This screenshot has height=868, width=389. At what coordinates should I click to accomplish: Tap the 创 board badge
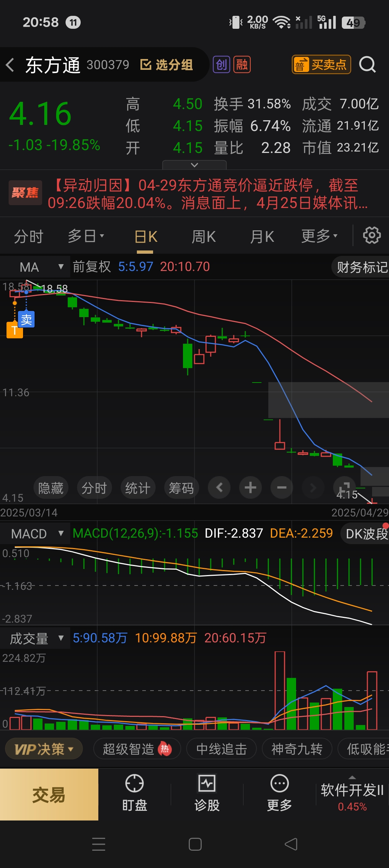tap(221, 65)
